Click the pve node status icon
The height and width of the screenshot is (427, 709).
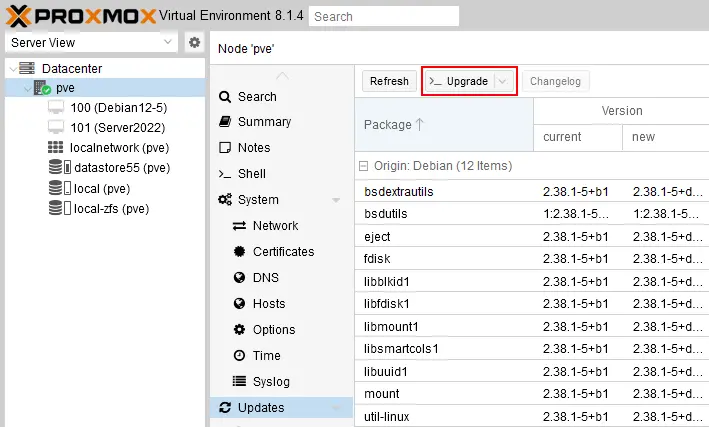pos(42,88)
